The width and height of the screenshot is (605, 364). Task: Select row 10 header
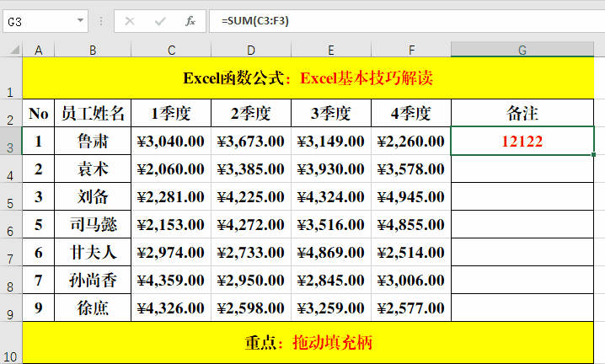tap(11, 343)
